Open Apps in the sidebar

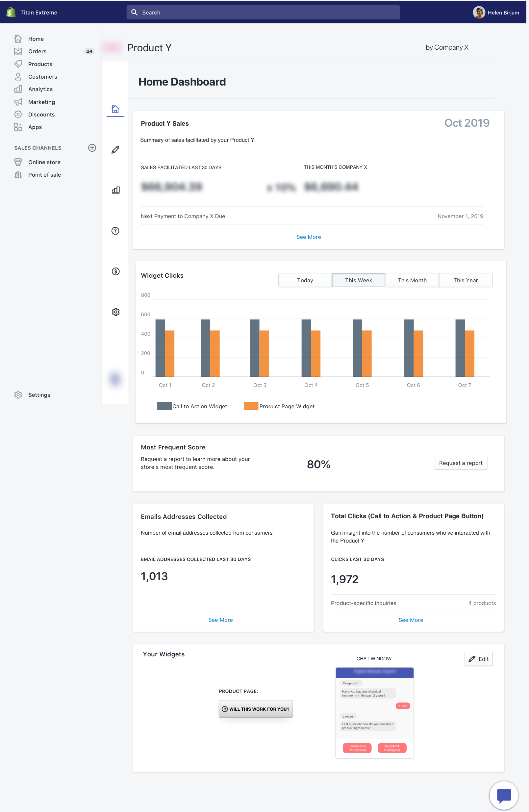tap(28, 127)
